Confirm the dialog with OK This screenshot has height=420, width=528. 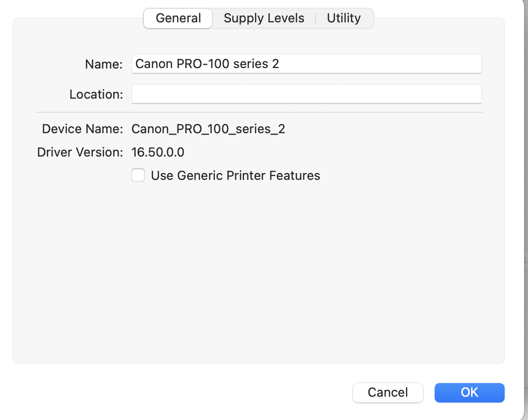(x=469, y=392)
